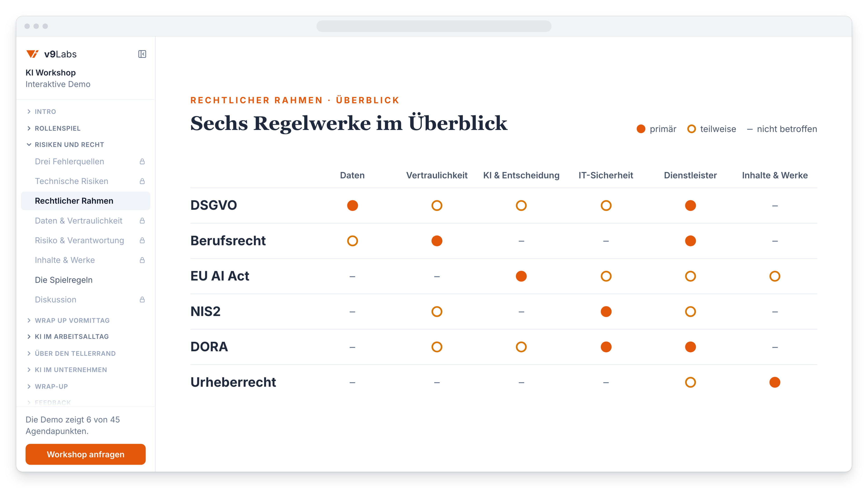Collapse the sidebar with the panel icon
Viewport: 868px width, 488px height.
point(142,54)
